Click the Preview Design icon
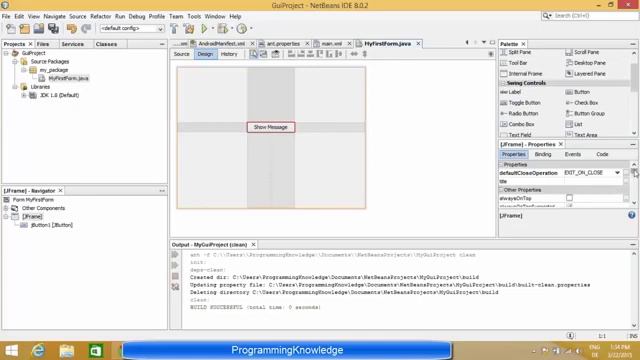 [276, 54]
